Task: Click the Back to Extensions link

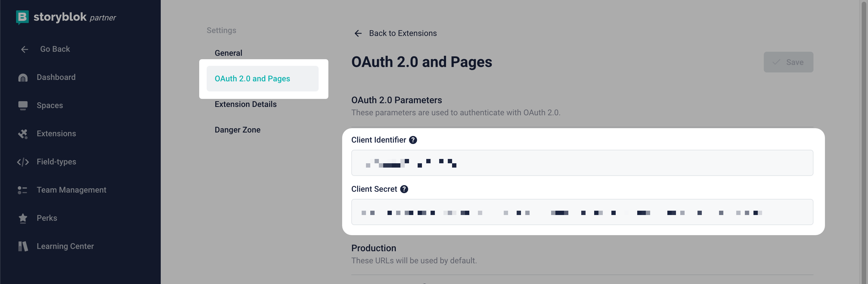Action: coord(403,33)
